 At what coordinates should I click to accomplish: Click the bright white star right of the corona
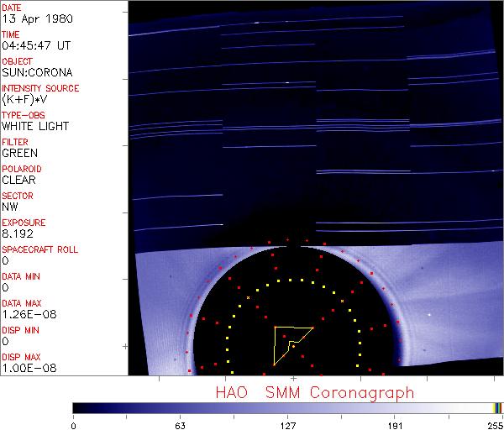click(x=430, y=315)
